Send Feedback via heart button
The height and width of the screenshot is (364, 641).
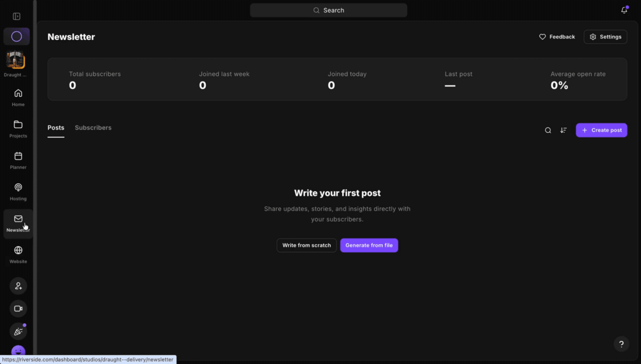point(557,37)
